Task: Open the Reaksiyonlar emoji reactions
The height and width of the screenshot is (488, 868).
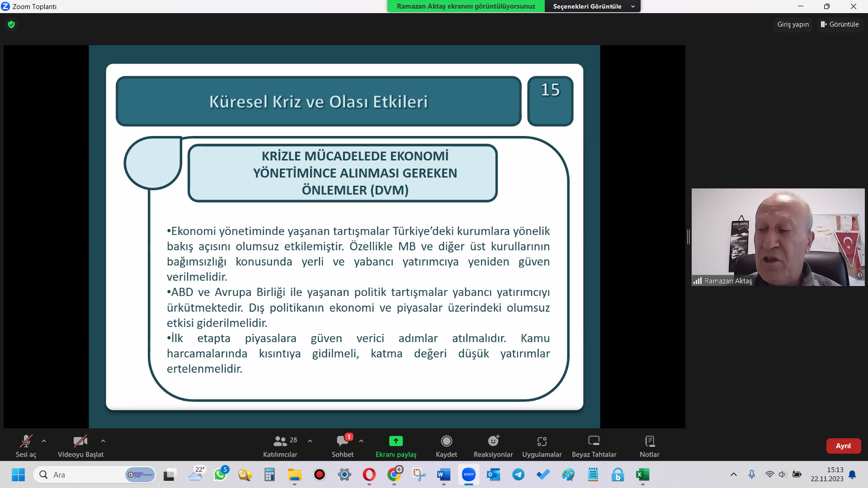Action: (x=493, y=446)
